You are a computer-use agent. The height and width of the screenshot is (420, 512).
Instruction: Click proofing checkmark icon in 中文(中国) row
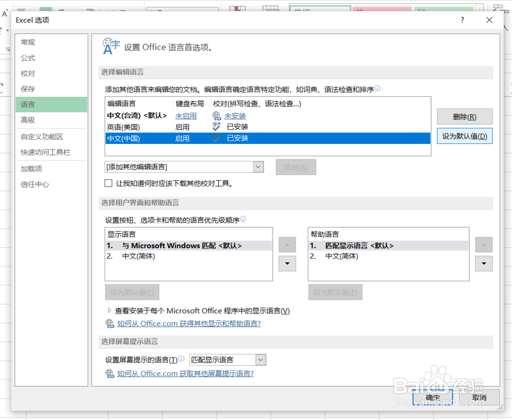(216, 138)
